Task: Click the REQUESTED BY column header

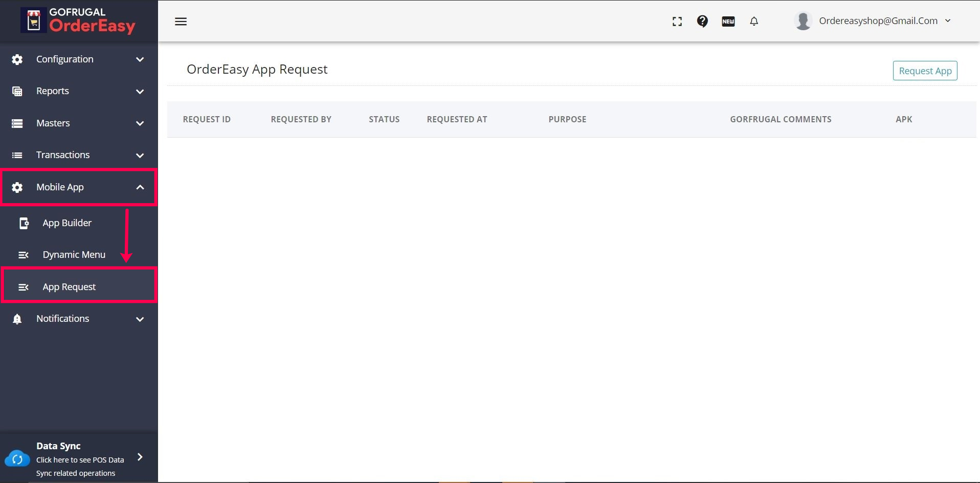Action: click(301, 119)
